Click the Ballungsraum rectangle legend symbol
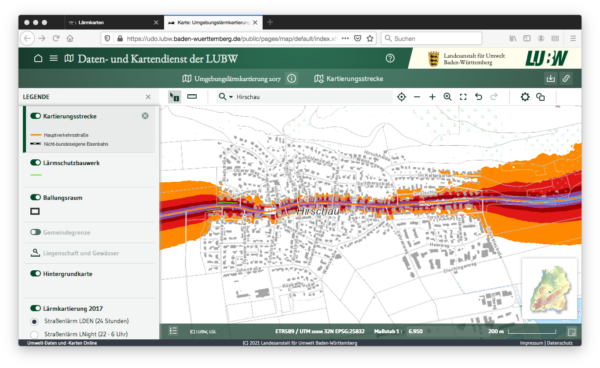 [35, 211]
